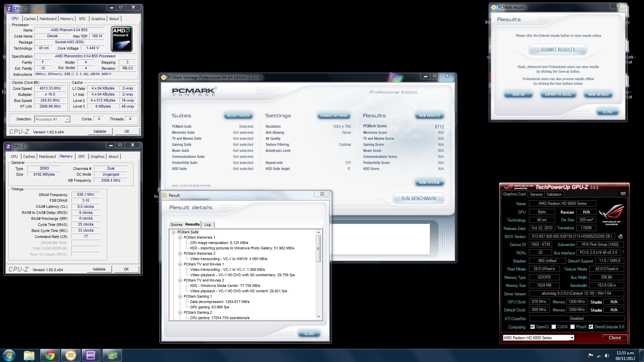644x362 pixels.
Task: Click VIEW SYSTEM button
Action: pyautogui.click(x=429, y=183)
